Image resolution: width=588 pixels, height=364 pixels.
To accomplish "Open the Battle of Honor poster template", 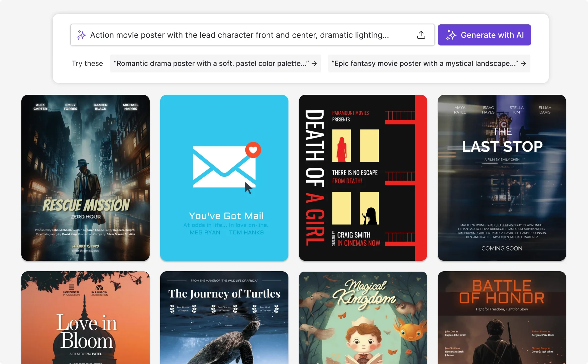I will 502,318.
